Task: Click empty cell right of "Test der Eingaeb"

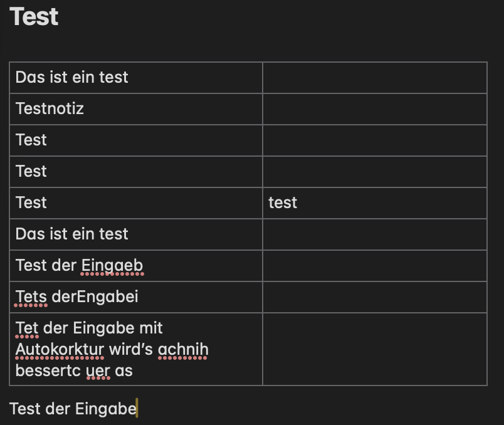Action: 374,266
